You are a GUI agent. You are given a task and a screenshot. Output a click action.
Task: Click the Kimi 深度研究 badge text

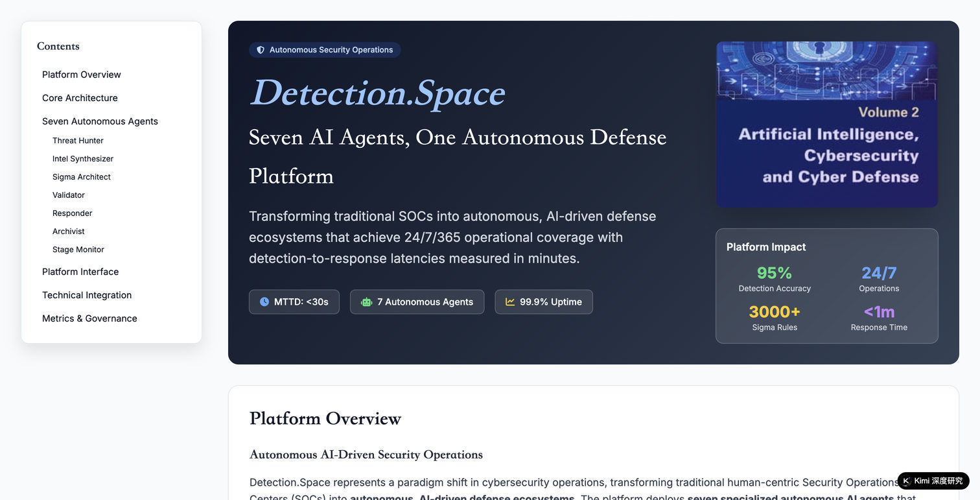[x=939, y=481]
